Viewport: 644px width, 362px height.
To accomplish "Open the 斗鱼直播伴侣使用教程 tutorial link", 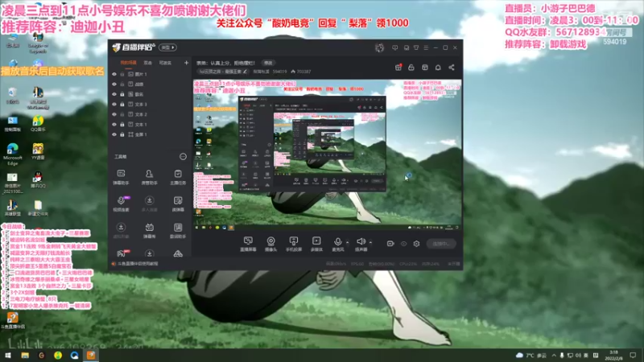I will click(x=138, y=264).
